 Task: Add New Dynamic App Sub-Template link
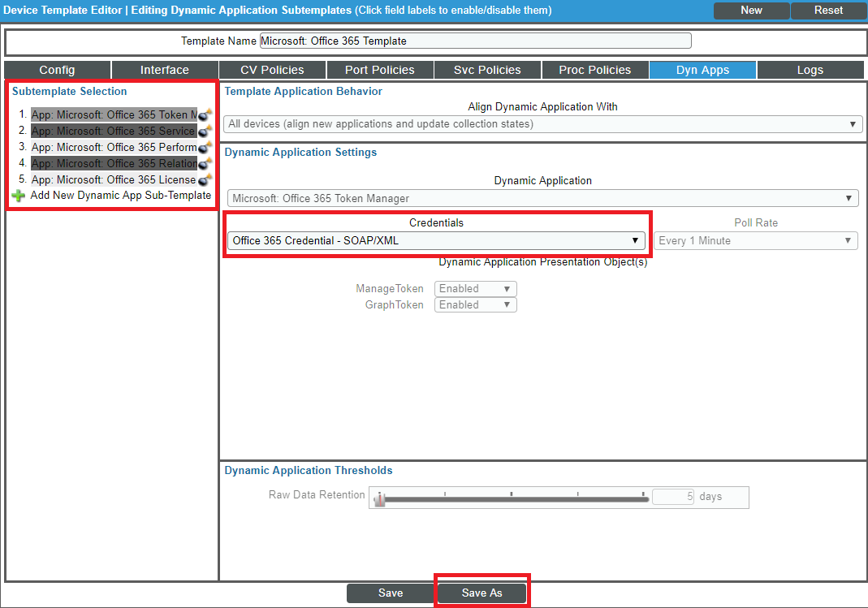[121, 196]
